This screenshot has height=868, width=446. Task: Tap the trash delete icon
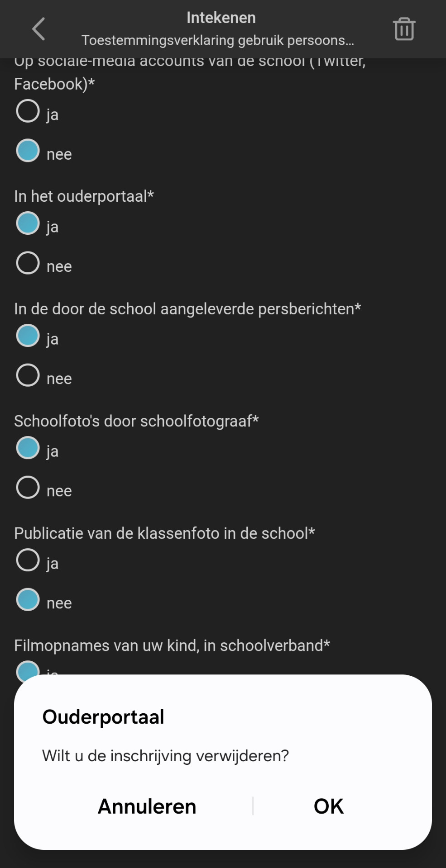click(x=404, y=29)
